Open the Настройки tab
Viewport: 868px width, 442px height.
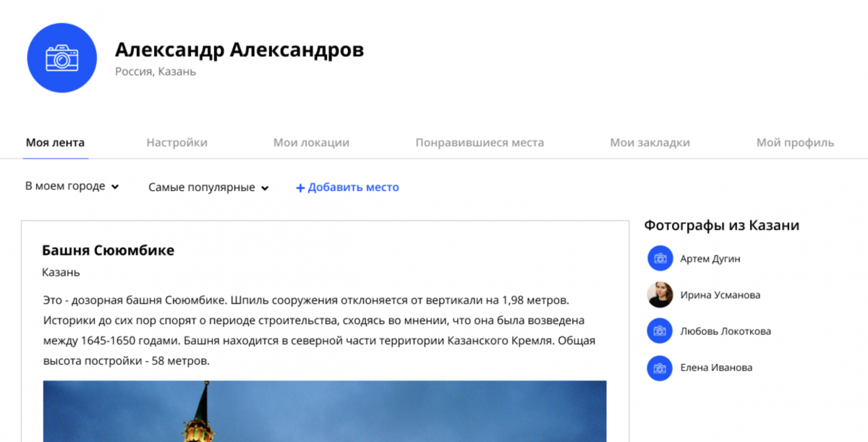(176, 143)
